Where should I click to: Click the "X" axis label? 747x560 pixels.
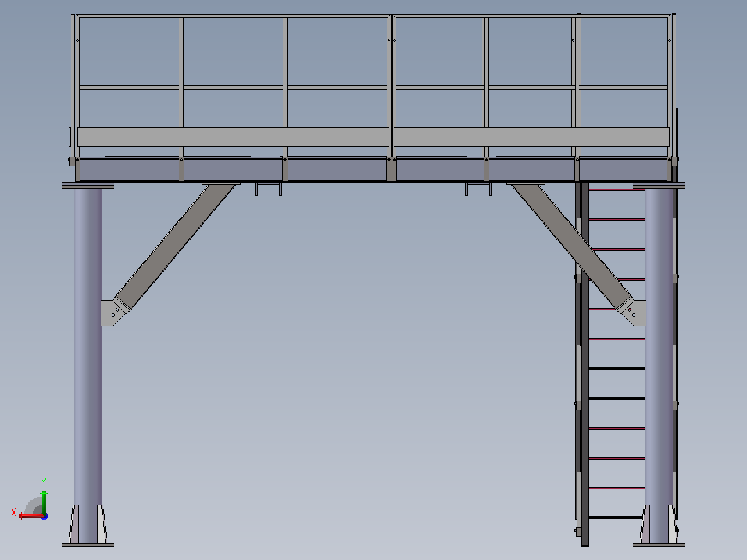(x=14, y=512)
